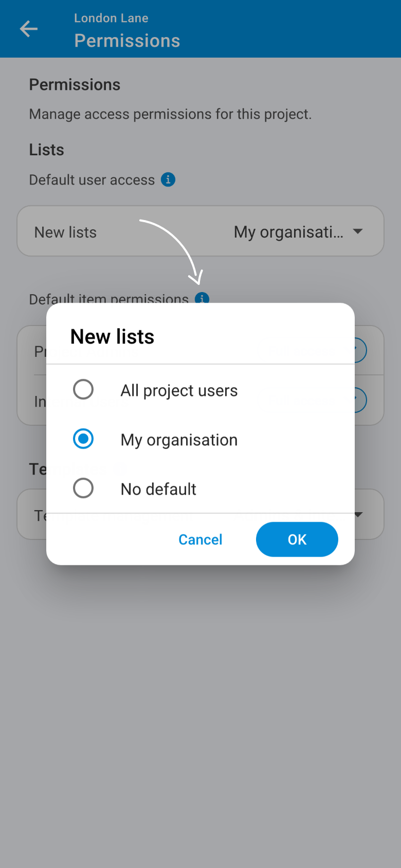Select the All project users radio button
Image resolution: width=401 pixels, height=868 pixels.
click(x=83, y=389)
